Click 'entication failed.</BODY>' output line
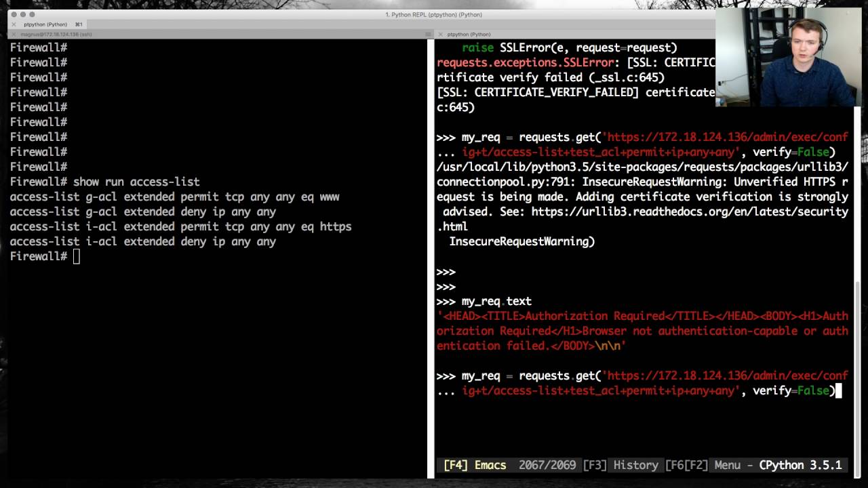The image size is (868, 488). tap(531, 346)
